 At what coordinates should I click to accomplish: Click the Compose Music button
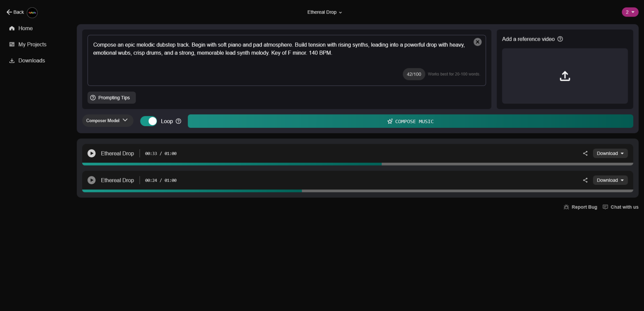(410, 121)
